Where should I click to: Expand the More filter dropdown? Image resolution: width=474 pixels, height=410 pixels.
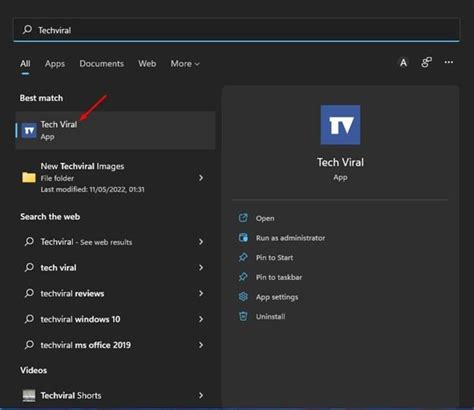coord(185,64)
